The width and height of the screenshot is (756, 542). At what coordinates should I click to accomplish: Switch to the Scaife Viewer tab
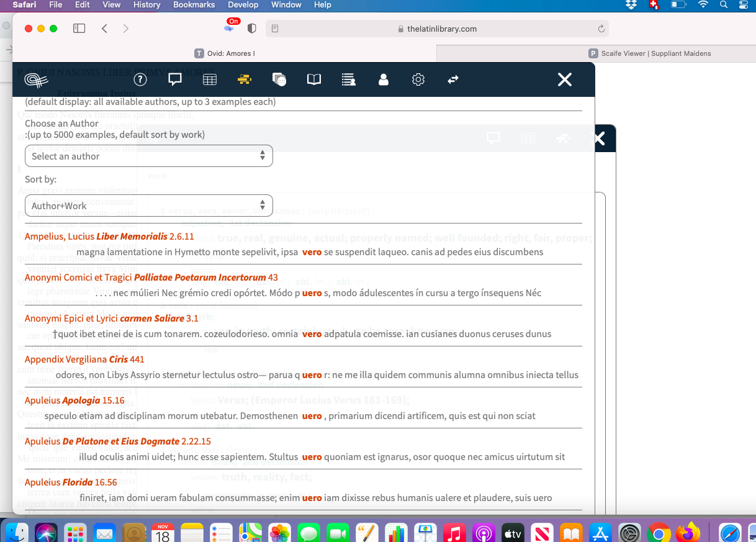pos(655,53)
